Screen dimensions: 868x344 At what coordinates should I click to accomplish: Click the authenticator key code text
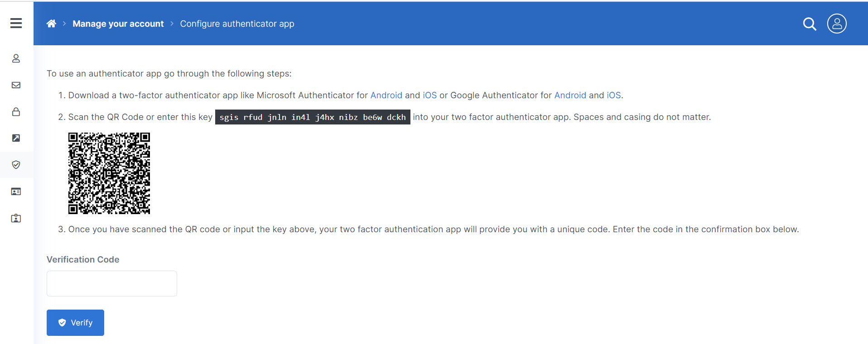point(313,117)
